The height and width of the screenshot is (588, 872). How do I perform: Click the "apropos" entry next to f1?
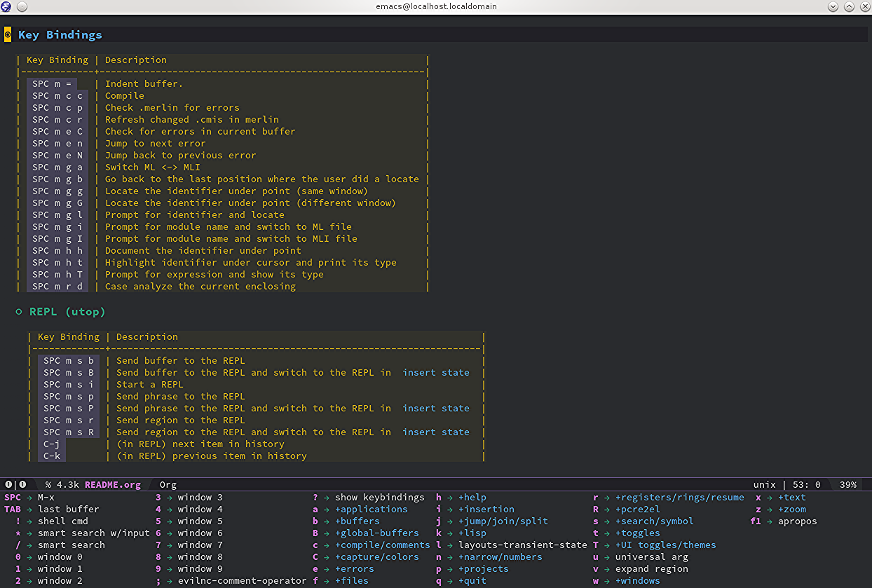(797, 521)
